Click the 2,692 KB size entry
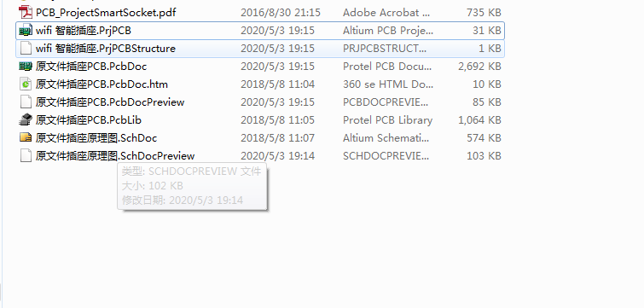 pyautogui.click(x=479, y=66)
